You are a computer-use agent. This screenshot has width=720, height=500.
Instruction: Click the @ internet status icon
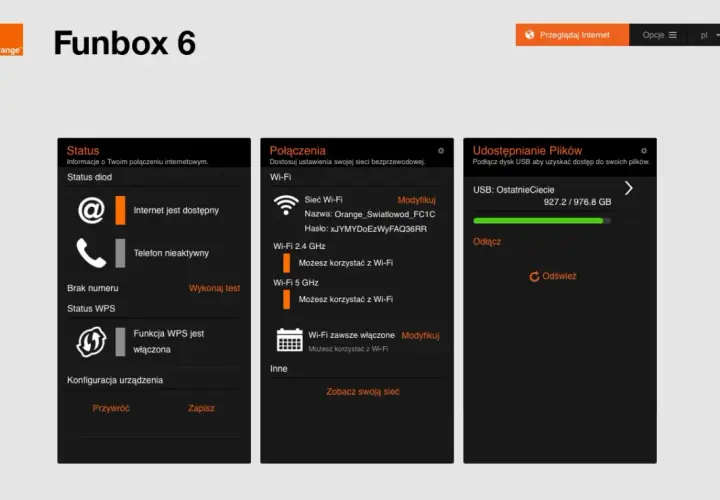coord(91,210)
